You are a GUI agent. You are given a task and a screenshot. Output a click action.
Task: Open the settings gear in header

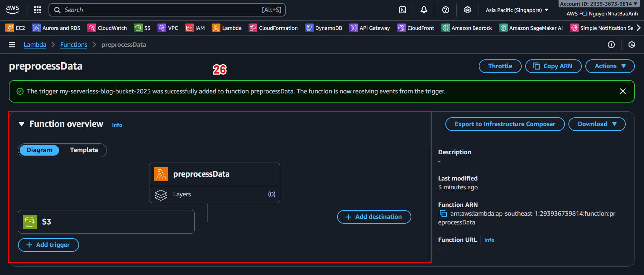[x=467, y=10]
